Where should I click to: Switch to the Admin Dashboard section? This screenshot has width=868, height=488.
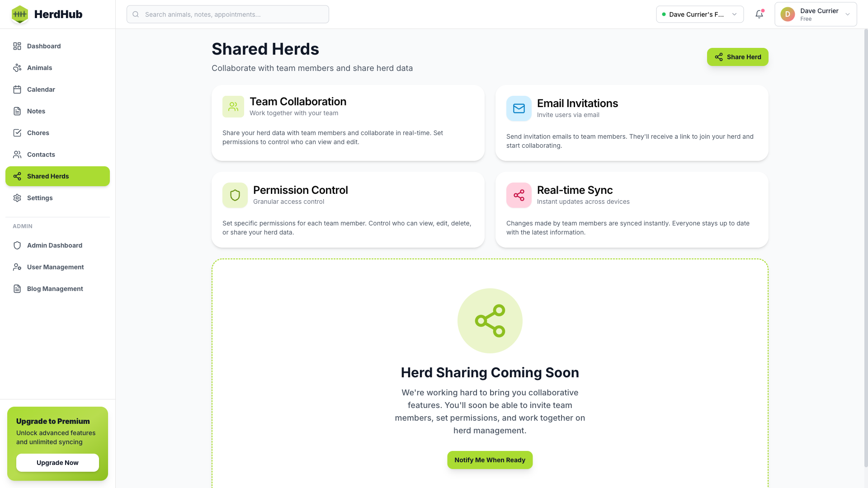(x=54, y=245)
